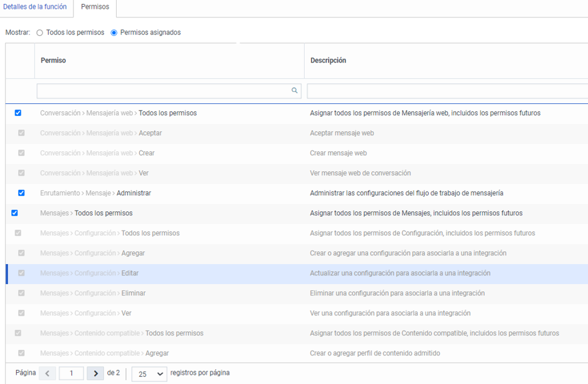Click 'Administrar las configuraciones del flujo' description
This screenshot has width=588, height=384.
(407, 193)
